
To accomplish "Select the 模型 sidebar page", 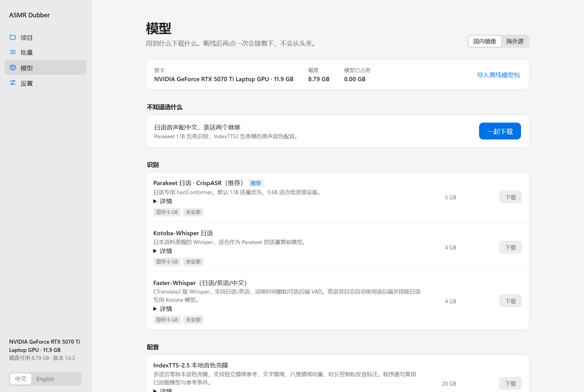I will click(45, 67).
